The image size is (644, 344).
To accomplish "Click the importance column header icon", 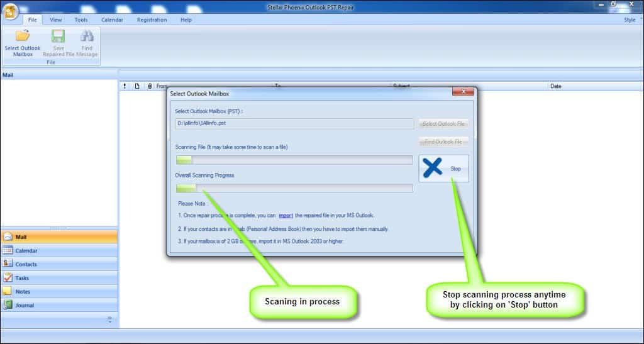I will click(125, 86).
